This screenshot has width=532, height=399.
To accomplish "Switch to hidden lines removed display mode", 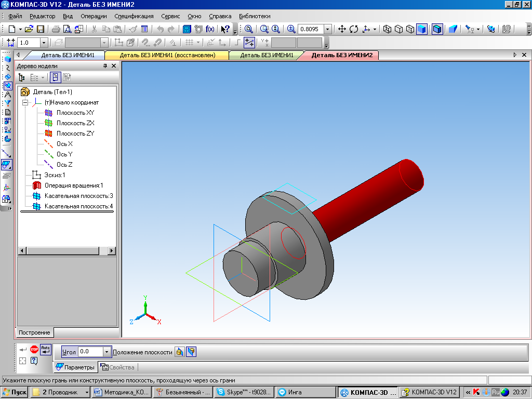I will 398,29.
